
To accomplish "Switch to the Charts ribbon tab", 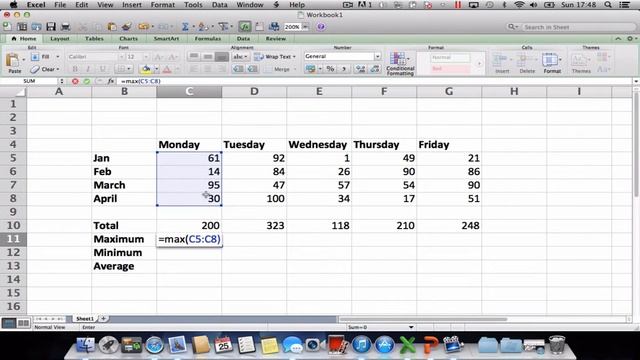I will pyautogui.click(x=129, y=39).
